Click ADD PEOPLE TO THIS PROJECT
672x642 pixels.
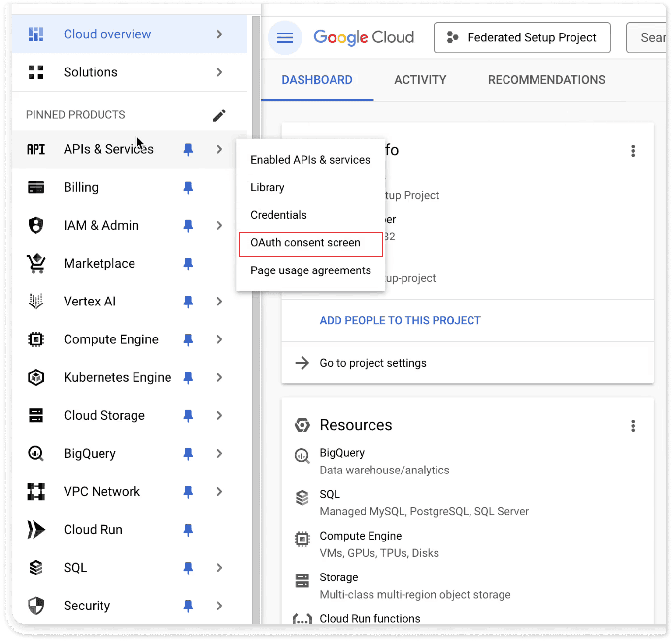click(x=400, y=321)
